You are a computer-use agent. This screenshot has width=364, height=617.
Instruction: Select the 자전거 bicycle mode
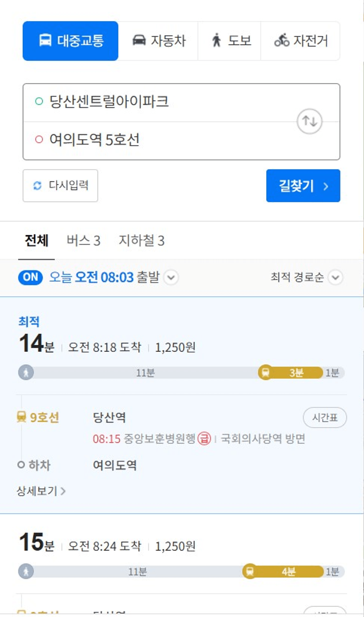tap(301, 41)
